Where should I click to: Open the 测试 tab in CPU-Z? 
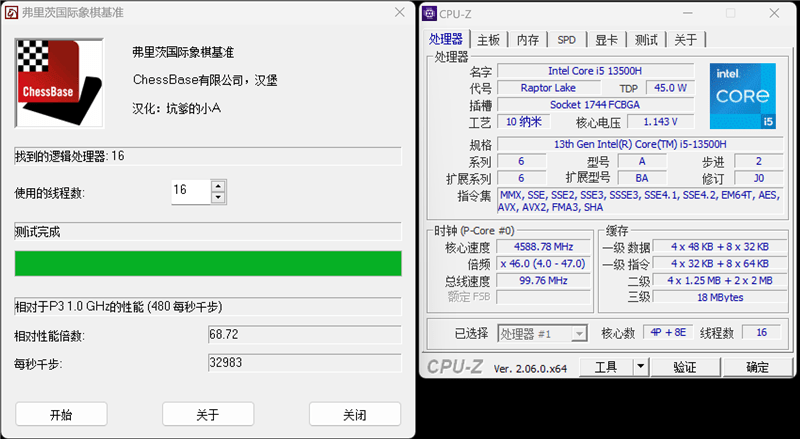click(x=646, y=40)
